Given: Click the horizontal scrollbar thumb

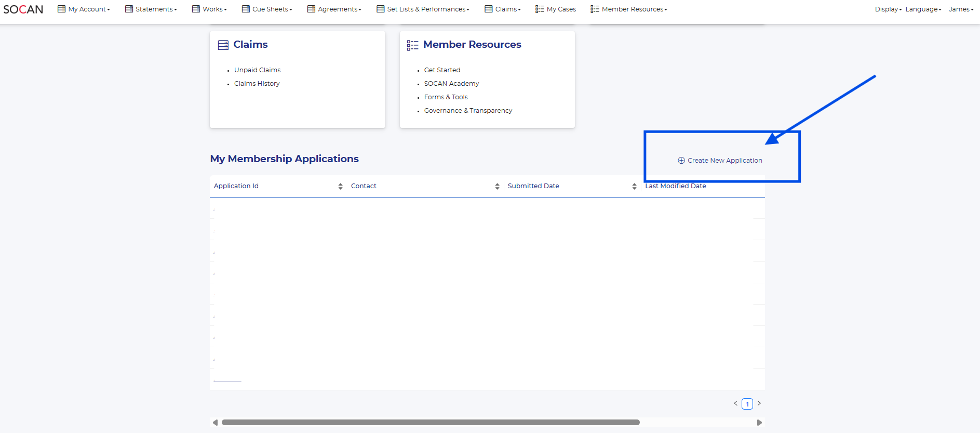Looking at the screenshot, I should tap(431, 423).
